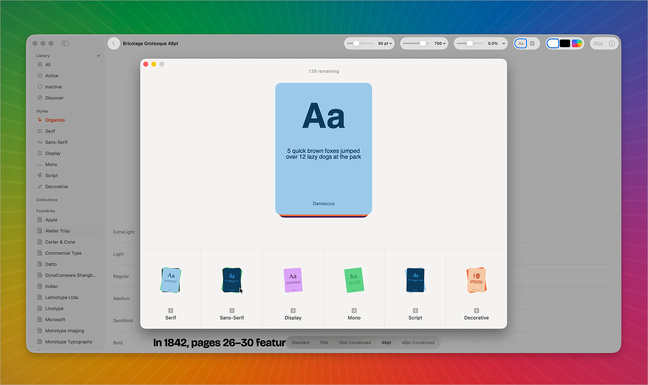This screenshot has height=385, width=648.
Task: Click the Abc preview text button
Action: (598, 43)
